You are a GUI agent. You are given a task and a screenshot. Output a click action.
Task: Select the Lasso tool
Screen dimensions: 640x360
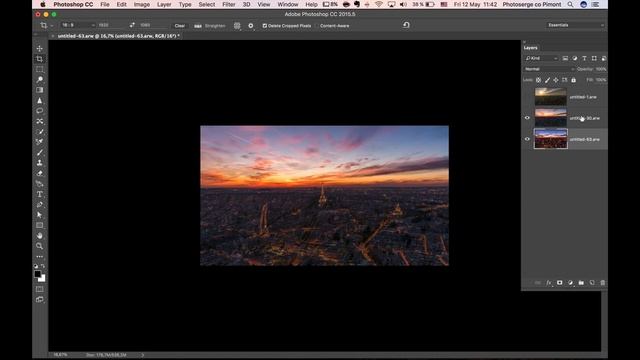click(x=40, y=111)
